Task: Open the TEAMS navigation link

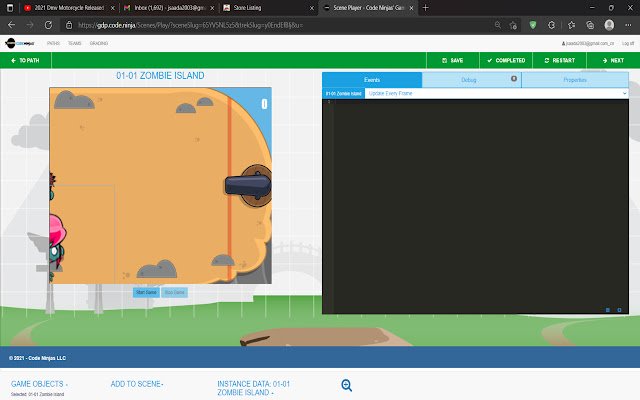Action: point(75,43)
